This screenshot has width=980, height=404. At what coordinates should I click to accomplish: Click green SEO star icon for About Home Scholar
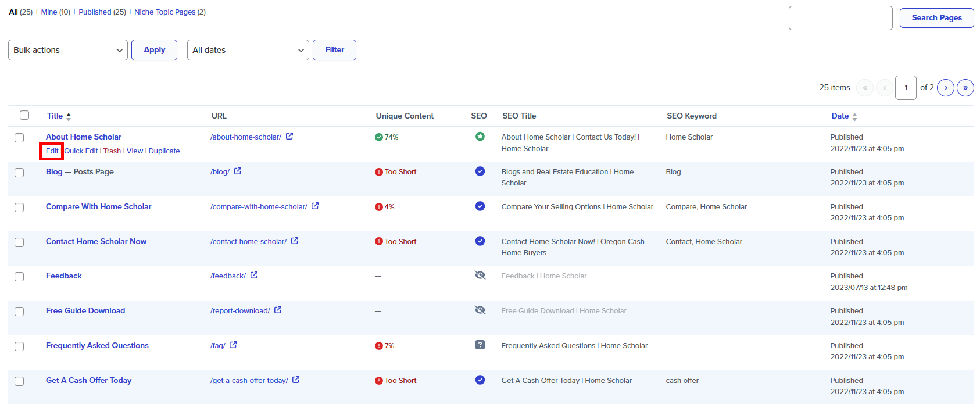(x=480, y=137)
